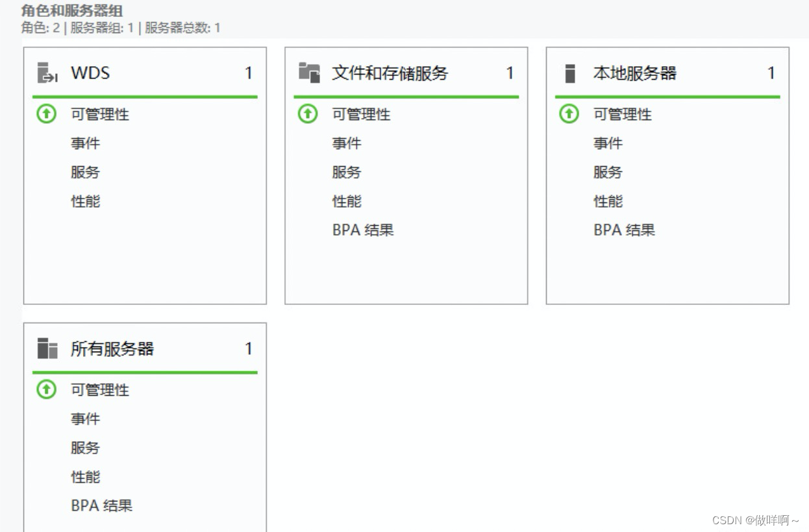Open 事件 in the WDS tile
Viewport: 809px width, 532px height.
[86, 143]
